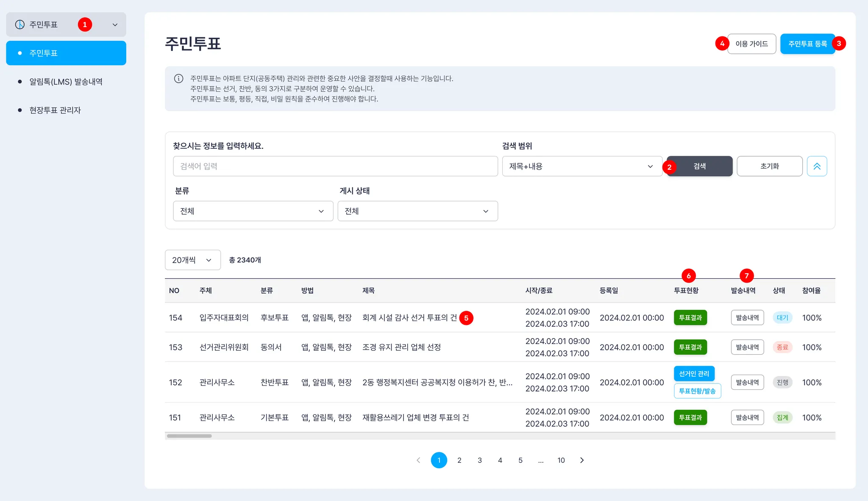
Task: Go to previous page arrow
Action: (418, 460)
